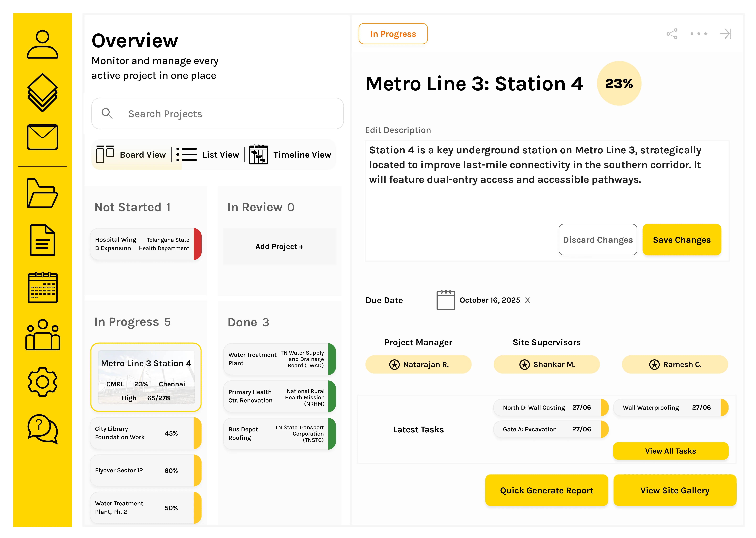The width and height of the screenshot is (756, 538).
Task: Open the three-dots more options menu
Action: pyautogui.click(x=699, y=34)
